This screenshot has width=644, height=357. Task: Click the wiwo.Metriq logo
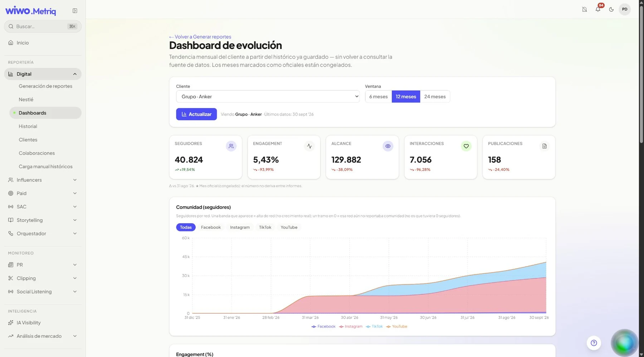click(x=31, y=11)
